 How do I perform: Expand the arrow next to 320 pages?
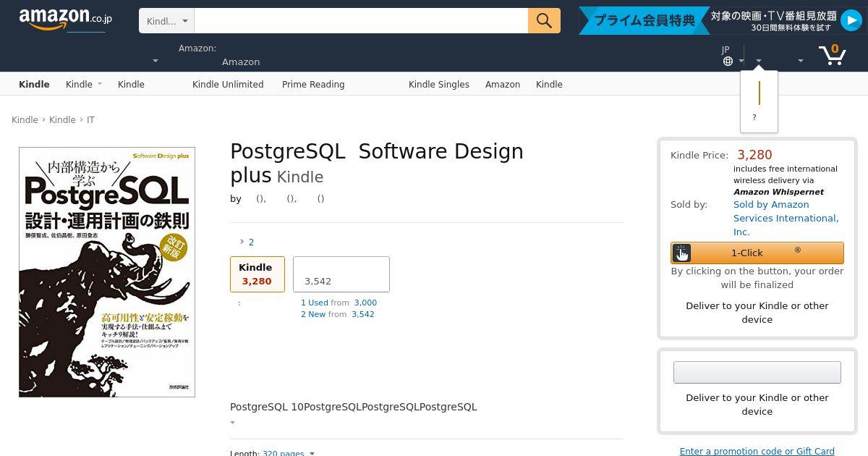pyautogui.click(x=312, y=453)
